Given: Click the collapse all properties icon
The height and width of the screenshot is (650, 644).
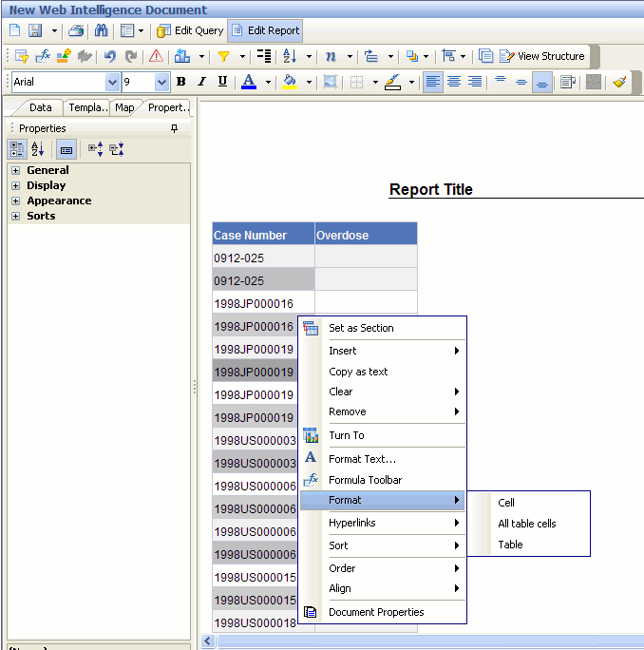Looking at the screenshot, I should 117,149.
